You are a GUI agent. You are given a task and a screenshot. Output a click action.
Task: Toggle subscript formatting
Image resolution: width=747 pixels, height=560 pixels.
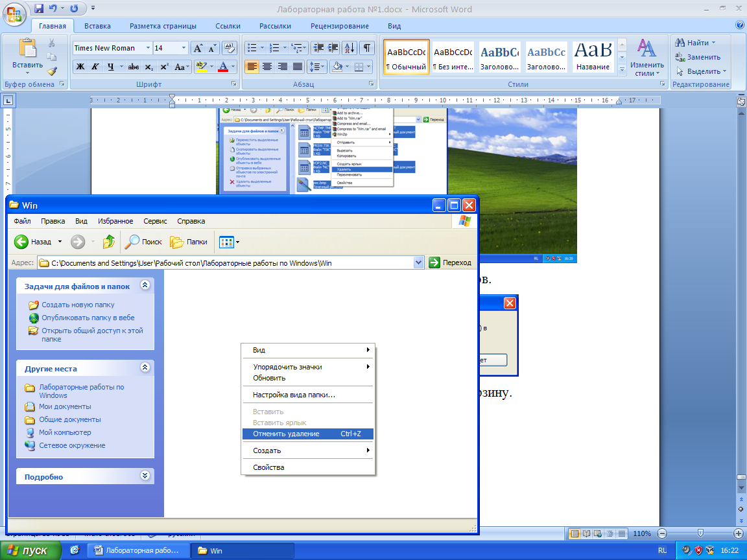(x=149, y=67)
